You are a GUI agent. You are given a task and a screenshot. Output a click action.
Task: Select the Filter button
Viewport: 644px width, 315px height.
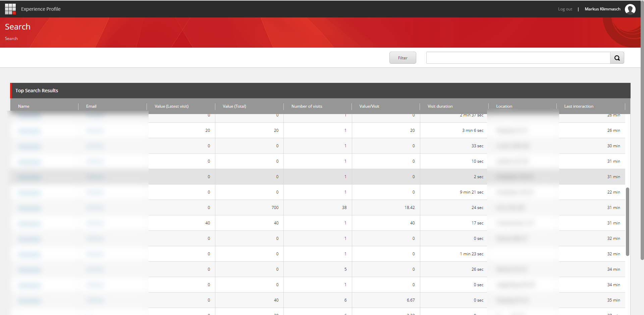coord(402,58)
